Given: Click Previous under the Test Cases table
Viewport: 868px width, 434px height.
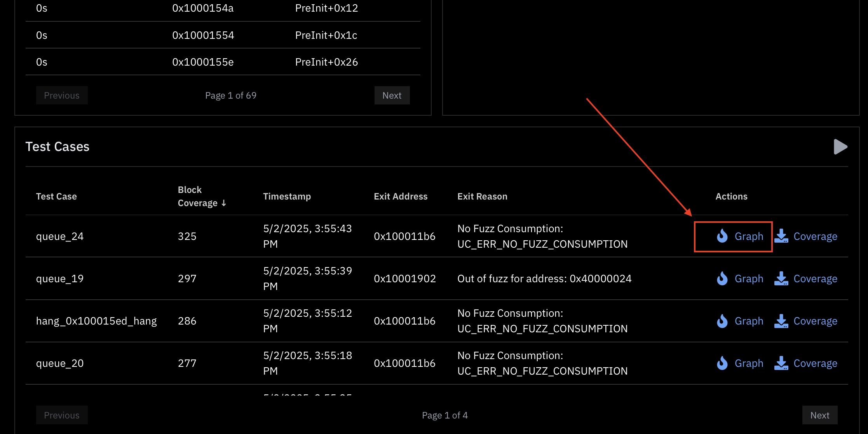Looking at the screenshot, I should (x=62, y=415).
